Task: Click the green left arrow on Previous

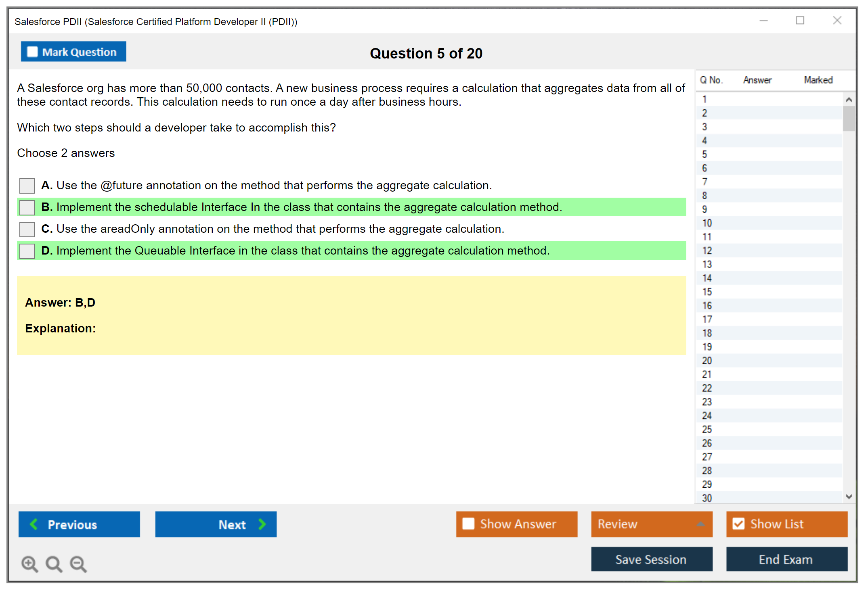Action: point(34,524)
